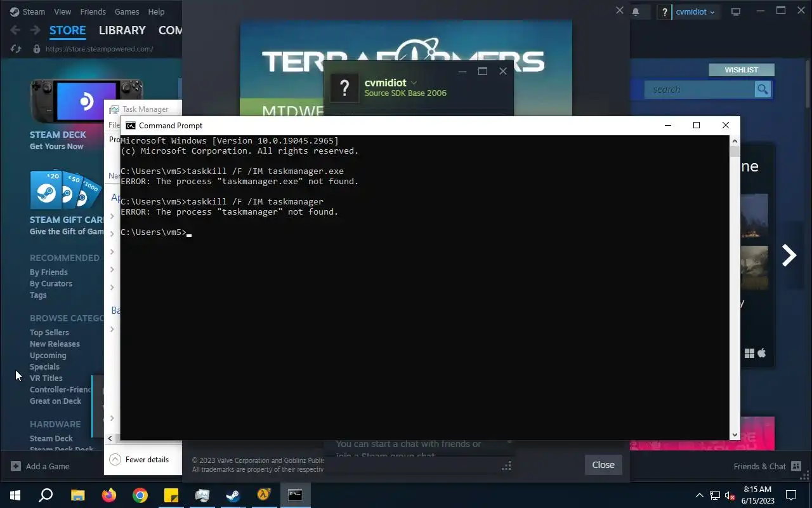812x508 pixels.
Task: Open Firefox from the taskbar
Action: click(x=109, y=495)
